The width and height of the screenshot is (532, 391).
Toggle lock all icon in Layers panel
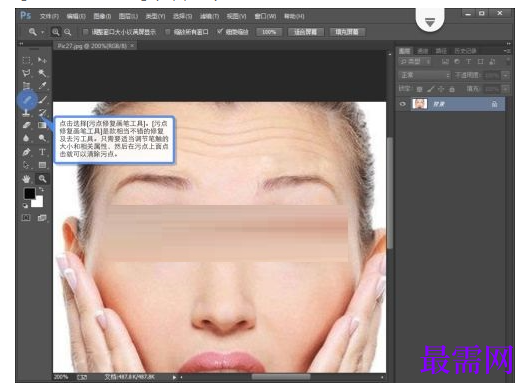click(x=452, y=89)
